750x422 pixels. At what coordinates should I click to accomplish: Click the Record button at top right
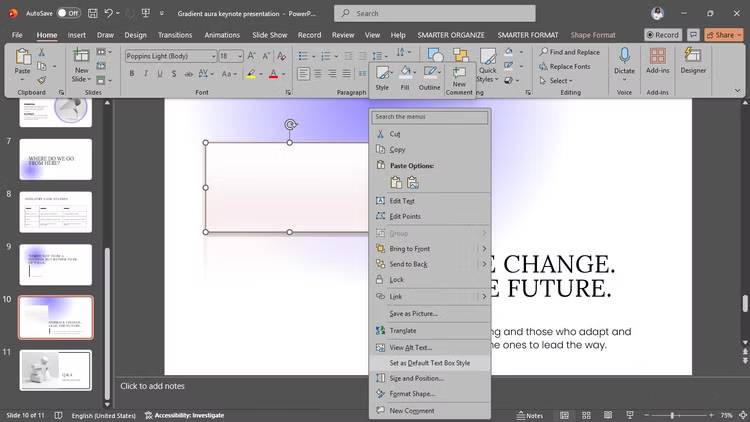(662, 35)
